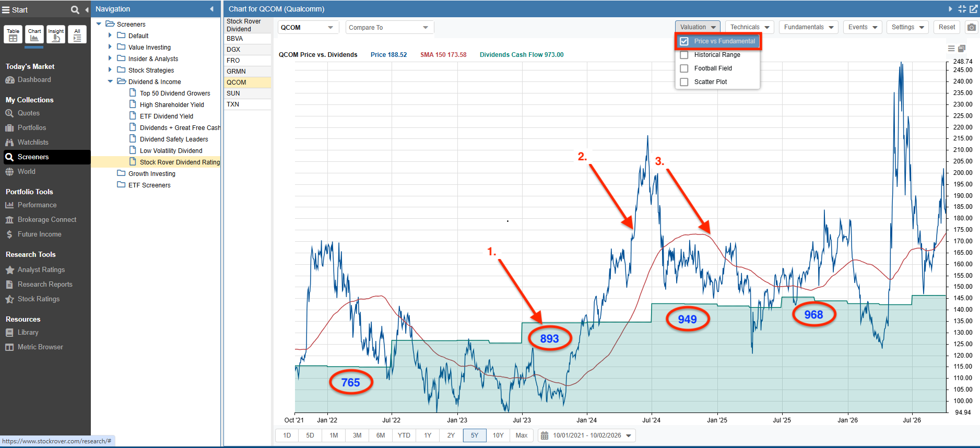This screenshot has width=980, height=448.
Task: Open Watchlists collection
Action: click(33, 143)
